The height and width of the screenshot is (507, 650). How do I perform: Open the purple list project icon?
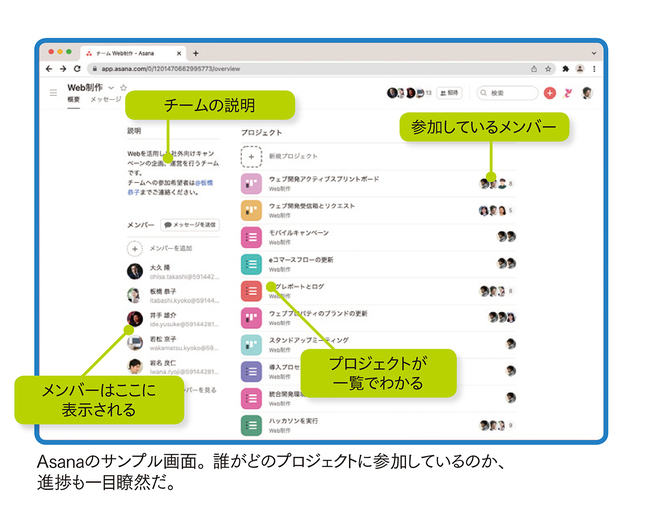(x=251, y=371)
